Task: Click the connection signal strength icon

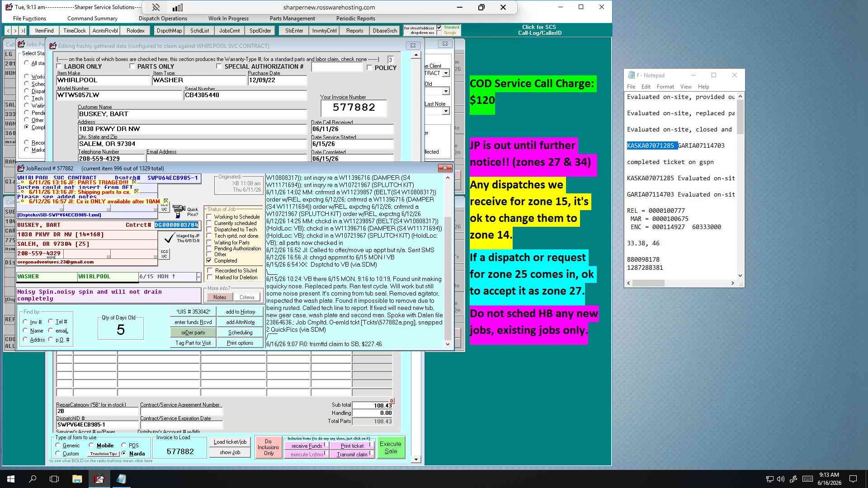Action: (x=178, y=7)
